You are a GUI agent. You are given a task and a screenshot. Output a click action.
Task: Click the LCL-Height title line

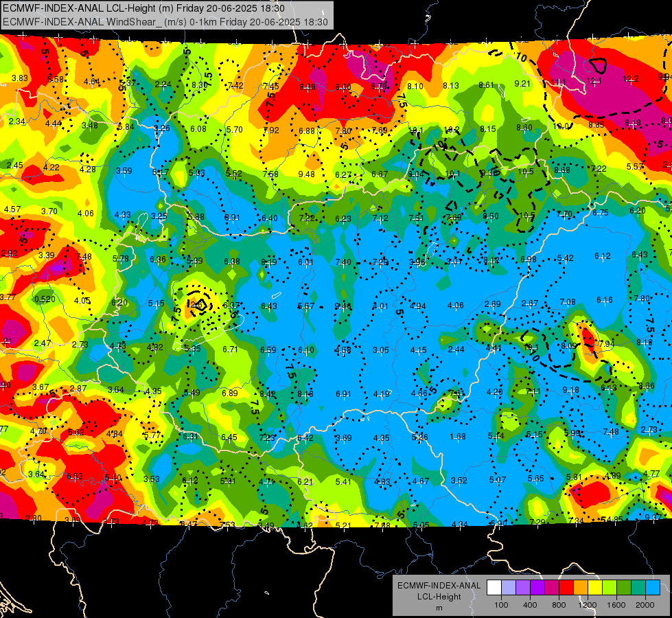point(143,8)
